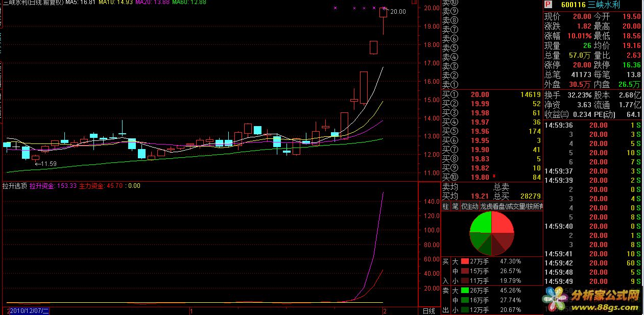The width and height of the screenshot is (644, 315).
Task: Click the 买⑨ bid price 19.82
Action: 480,168
